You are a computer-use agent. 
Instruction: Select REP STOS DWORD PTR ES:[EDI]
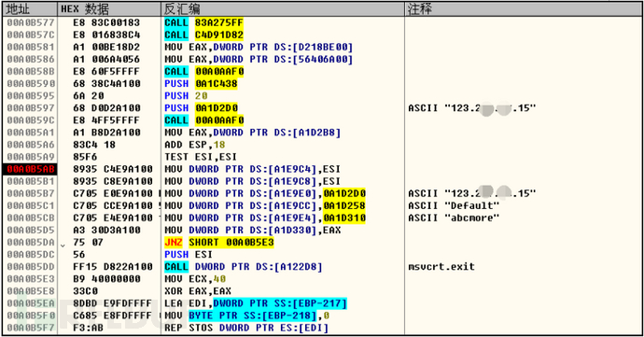click(x=246, y=328)
